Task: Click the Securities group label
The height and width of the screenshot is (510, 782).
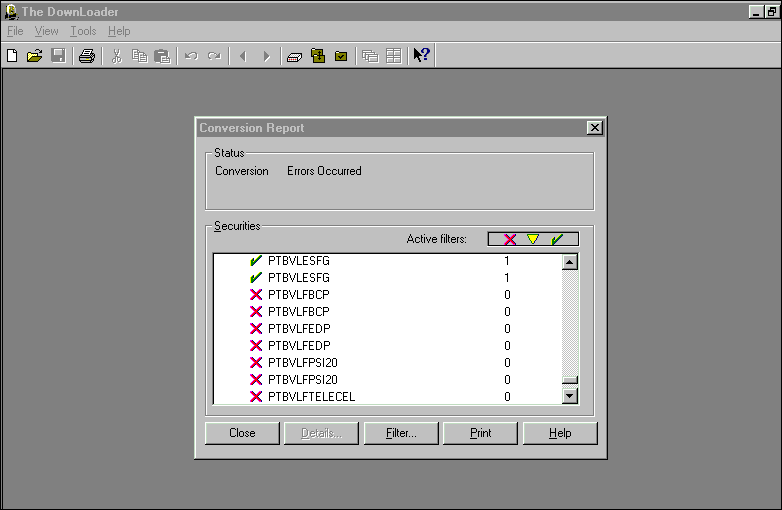Action: [x=237, y=226]
